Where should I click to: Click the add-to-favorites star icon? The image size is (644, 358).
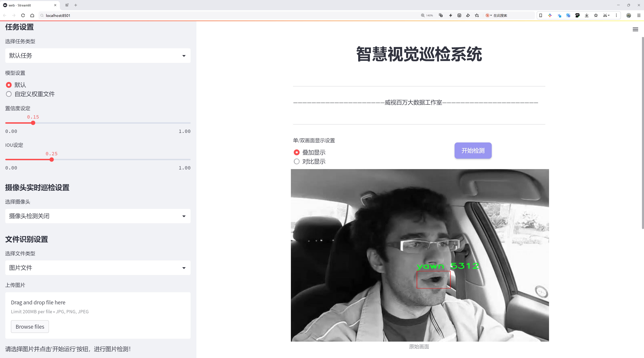tap(477, 15)
